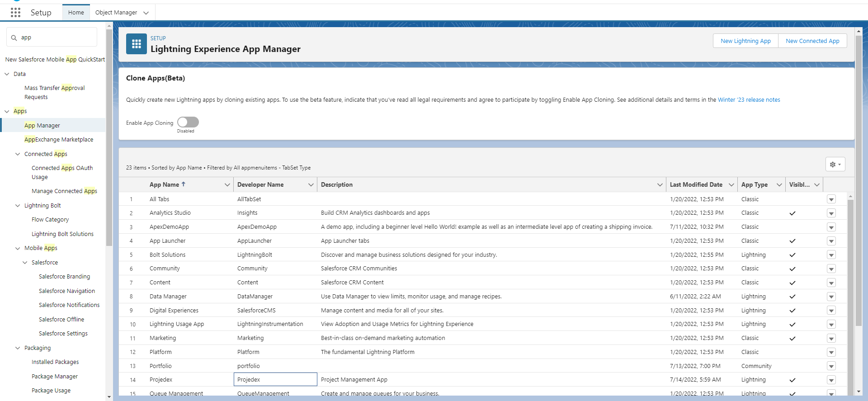Switch to the Object Manager tab
Viewport: 868px width, 401px height.
116,13
